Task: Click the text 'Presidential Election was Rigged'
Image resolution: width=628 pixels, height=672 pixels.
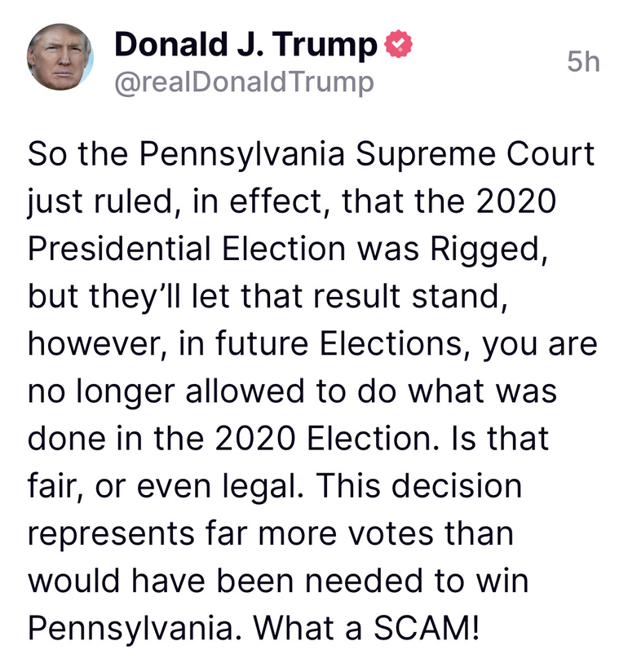Action: coord(286,248)
